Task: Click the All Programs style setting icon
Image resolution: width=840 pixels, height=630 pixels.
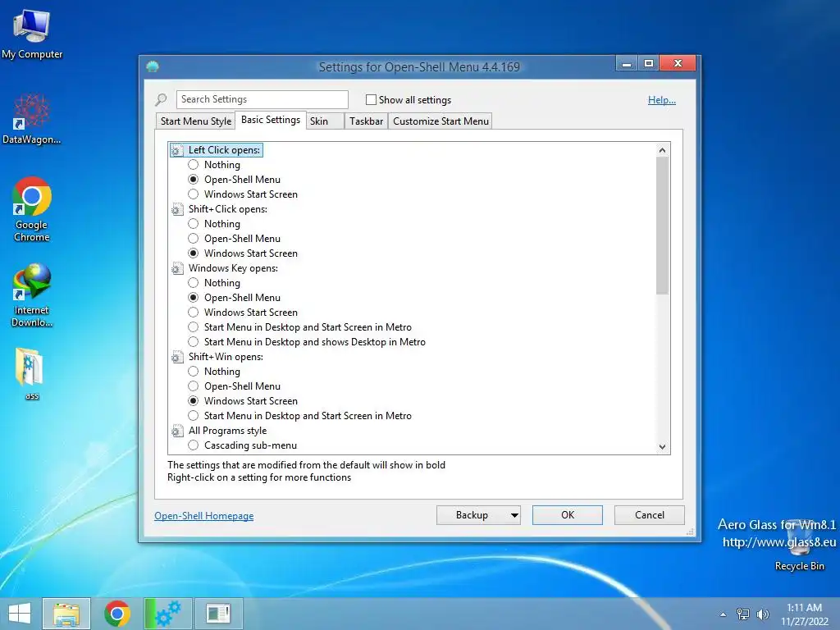Action: point(177,431)
